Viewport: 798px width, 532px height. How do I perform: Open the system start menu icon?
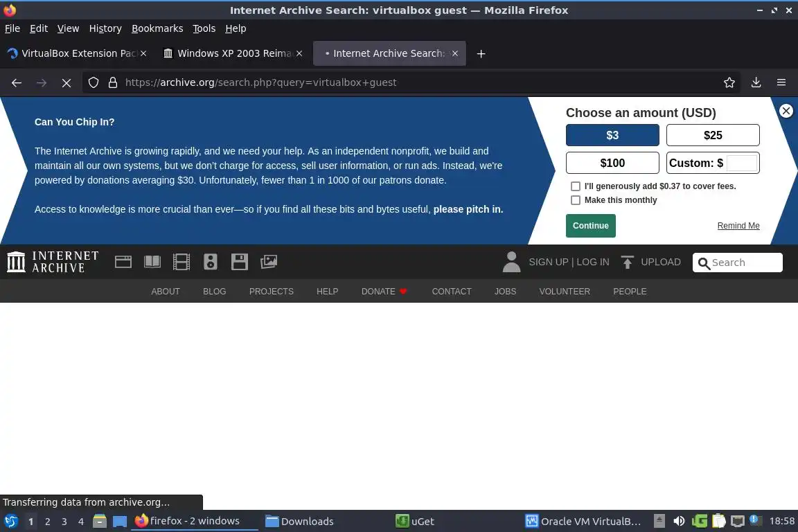10,522
